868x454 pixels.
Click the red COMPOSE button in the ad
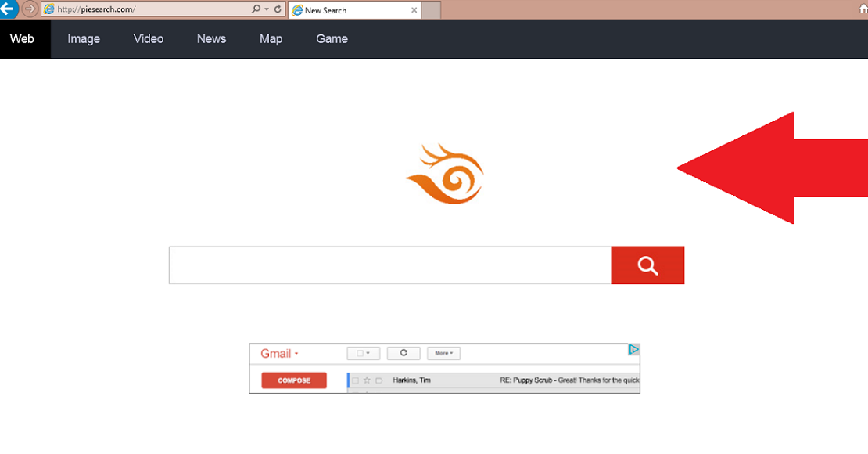pos(294,380)
